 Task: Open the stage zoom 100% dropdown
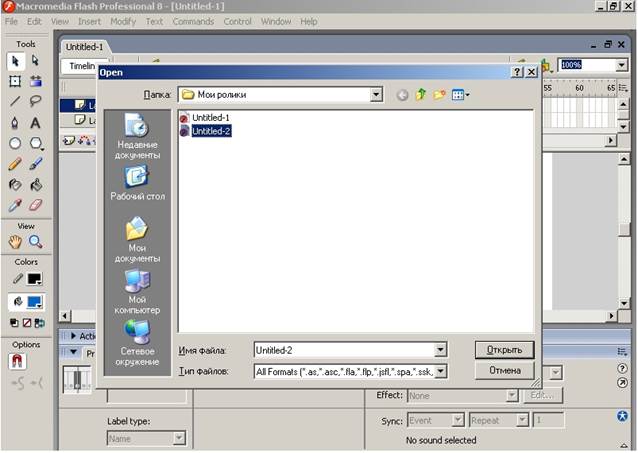(621, 65)
